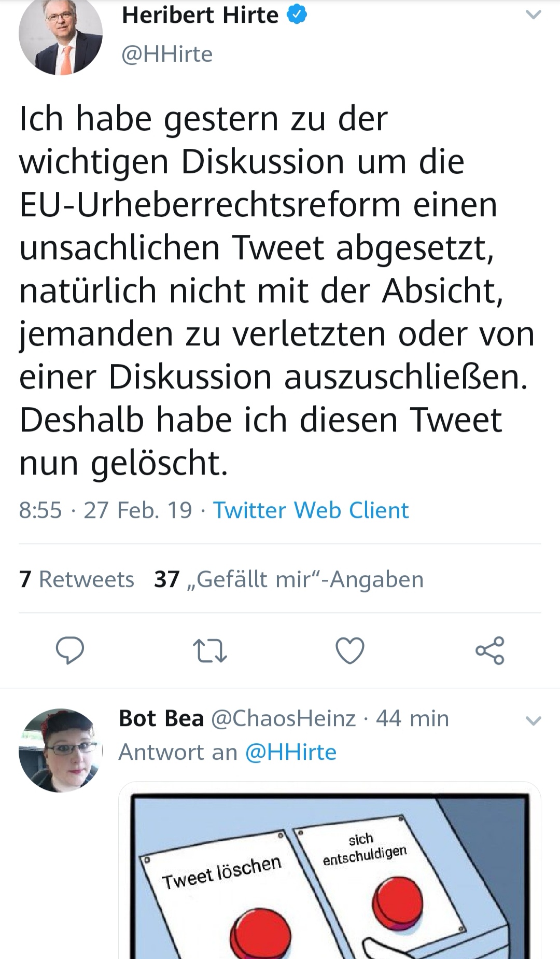Open the Twitter Web Client link

(311, 510)
